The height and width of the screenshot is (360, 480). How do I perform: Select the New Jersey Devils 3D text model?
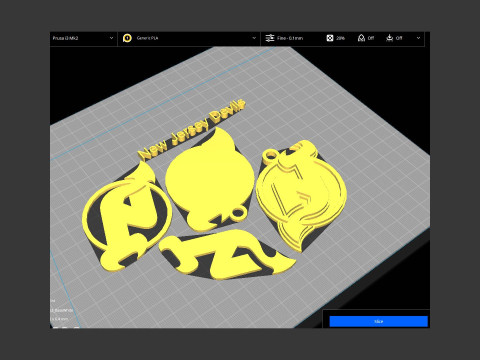click(x=192, y=129)
